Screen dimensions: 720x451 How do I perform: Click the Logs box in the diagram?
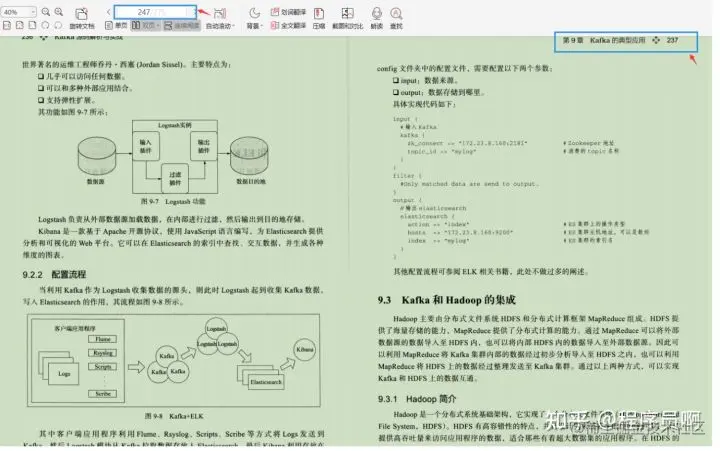(x=64, y=374)
